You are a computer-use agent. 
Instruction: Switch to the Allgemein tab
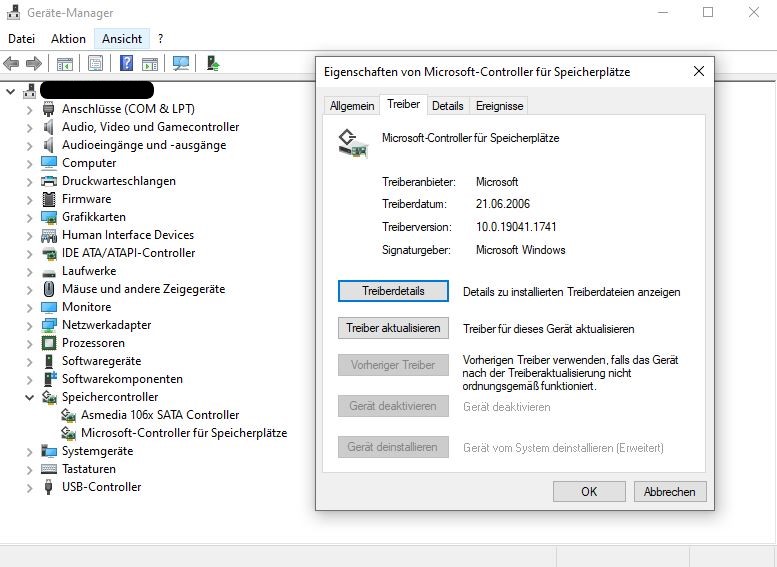352,106
